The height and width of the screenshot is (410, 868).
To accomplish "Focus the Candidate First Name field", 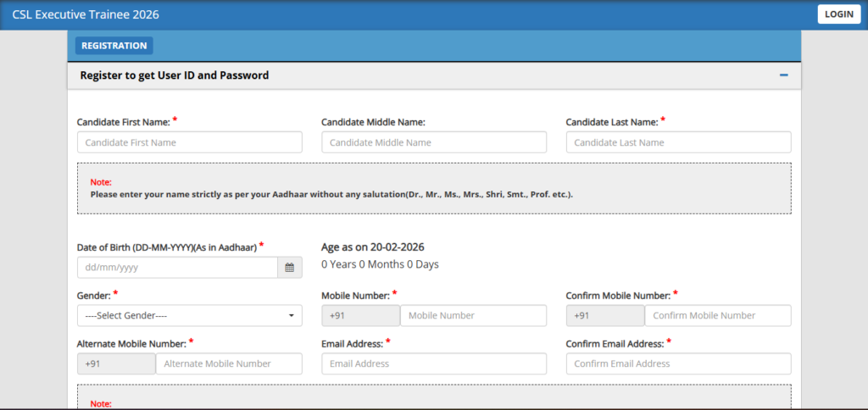I will 189,142.
